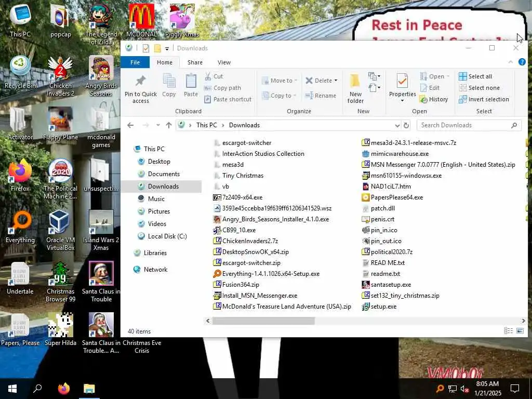532x399 pixels.
Task: Click the Rename ribbon button
Action: [x=321, y=96]
